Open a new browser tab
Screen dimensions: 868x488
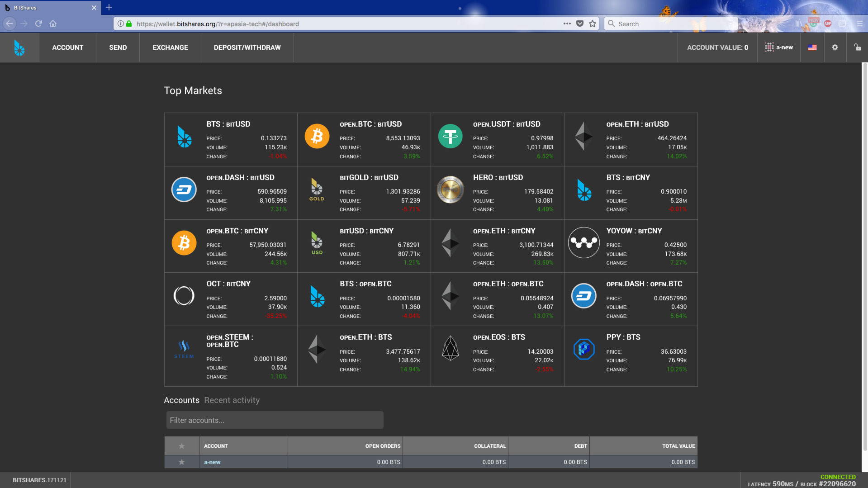point(109,7)
